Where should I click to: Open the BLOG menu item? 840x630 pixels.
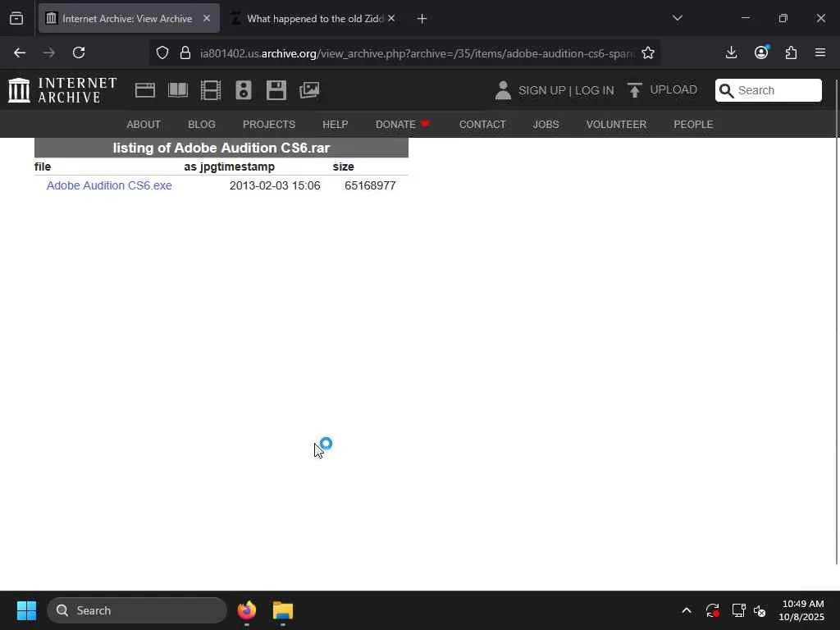click(202, 125)
